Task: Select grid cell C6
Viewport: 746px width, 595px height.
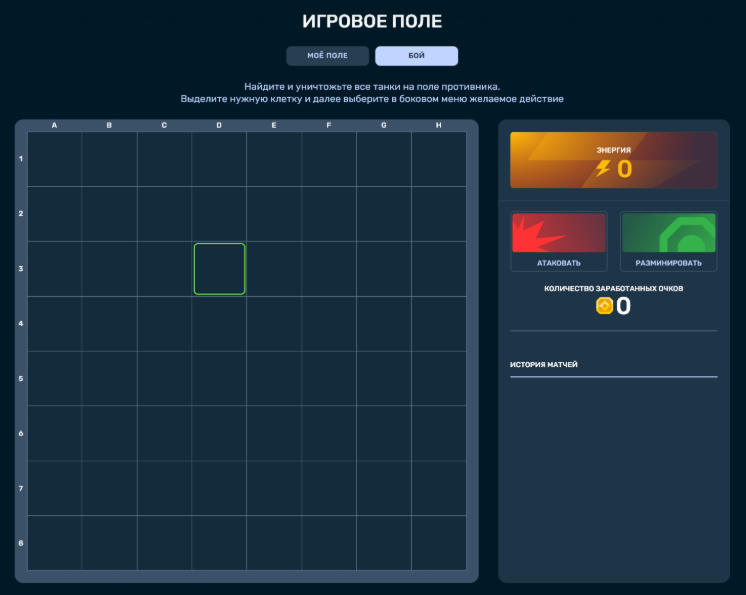Action: click(164, 433)
